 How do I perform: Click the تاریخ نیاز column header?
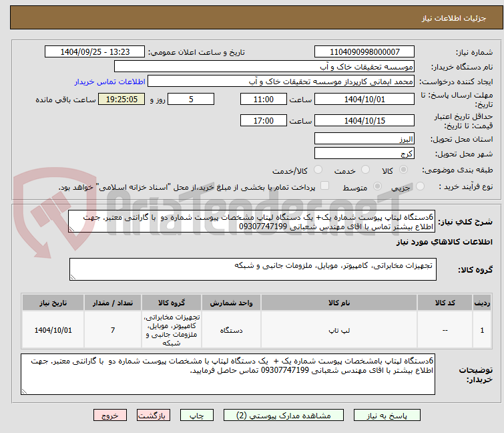[x=53, y=303]
